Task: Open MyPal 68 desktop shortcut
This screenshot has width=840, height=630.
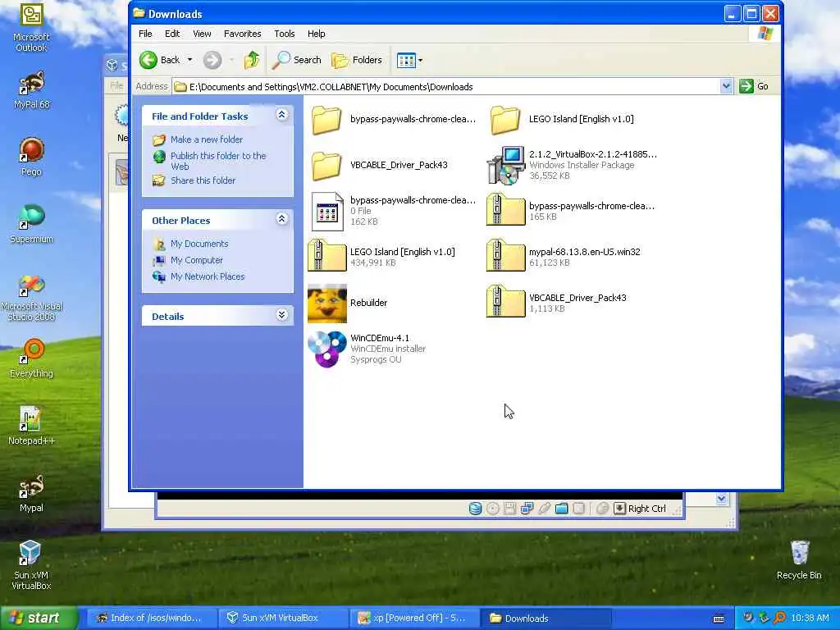Action: (32, 90)
